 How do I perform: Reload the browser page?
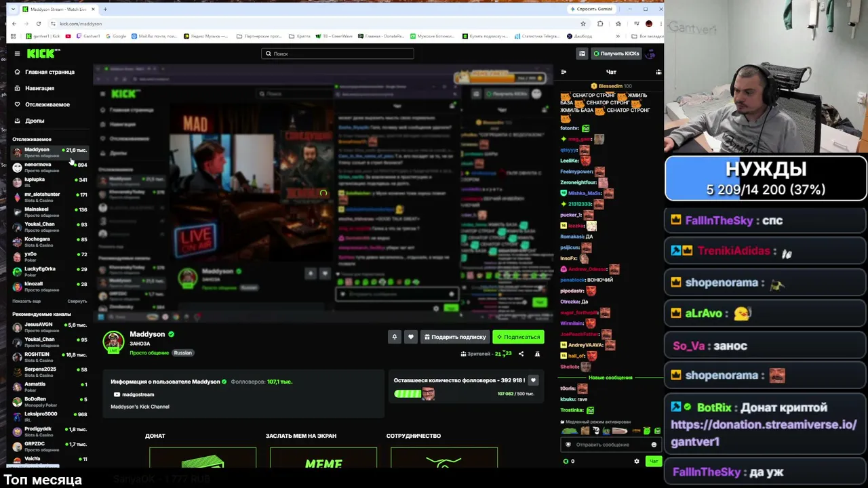coord(39,24)
